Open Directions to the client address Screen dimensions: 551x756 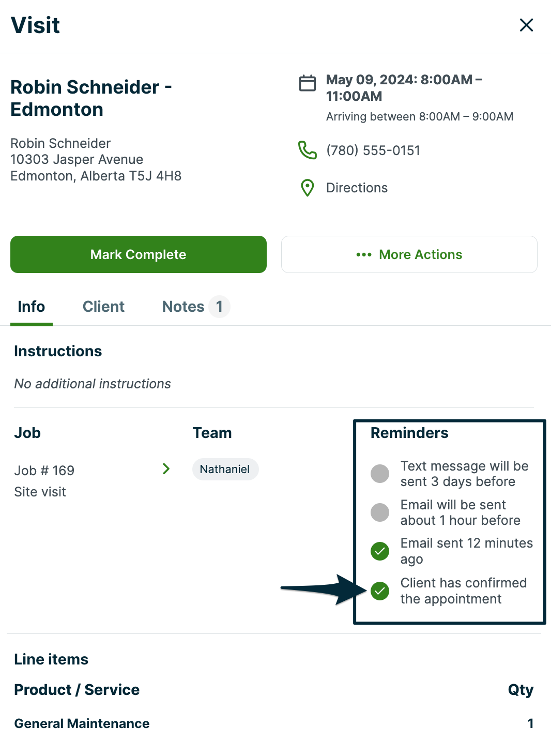(x=357, y=188)
